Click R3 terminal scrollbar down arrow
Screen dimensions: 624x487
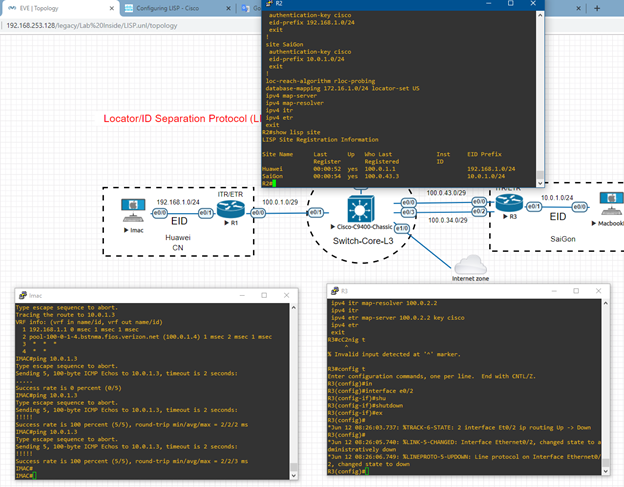pos(606,471)
